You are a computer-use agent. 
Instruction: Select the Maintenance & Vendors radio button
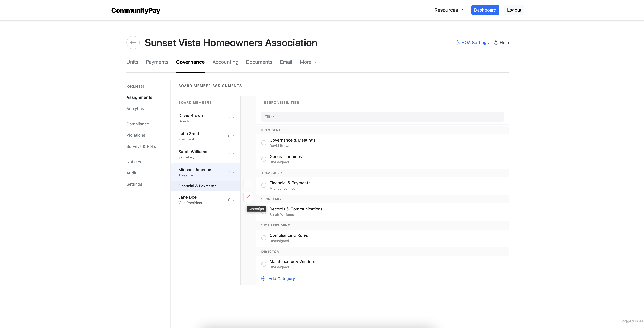point(264,264)
